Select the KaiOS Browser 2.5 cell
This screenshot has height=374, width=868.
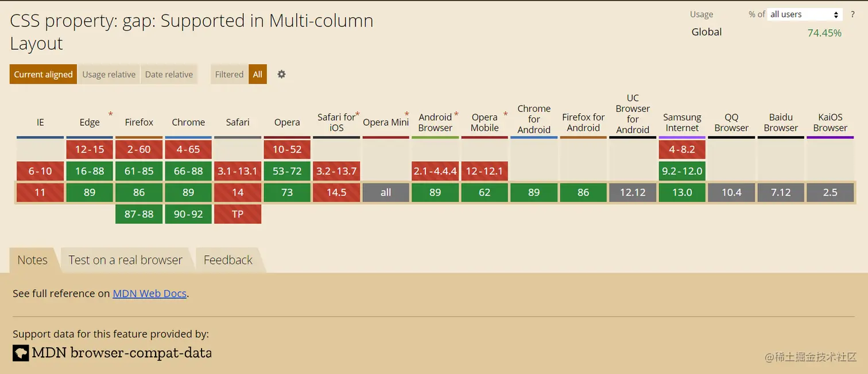coord(830,193)
